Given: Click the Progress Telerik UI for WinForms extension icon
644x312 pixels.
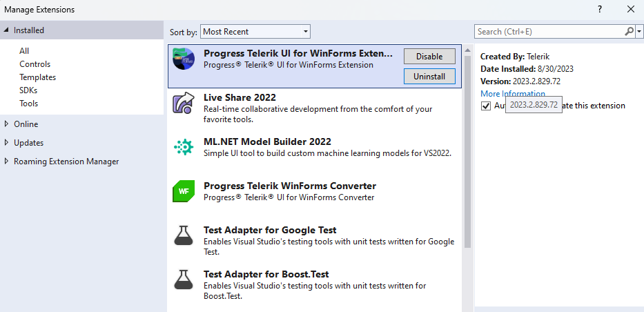Looking at the screenshot, I should [x=184, y=59].
